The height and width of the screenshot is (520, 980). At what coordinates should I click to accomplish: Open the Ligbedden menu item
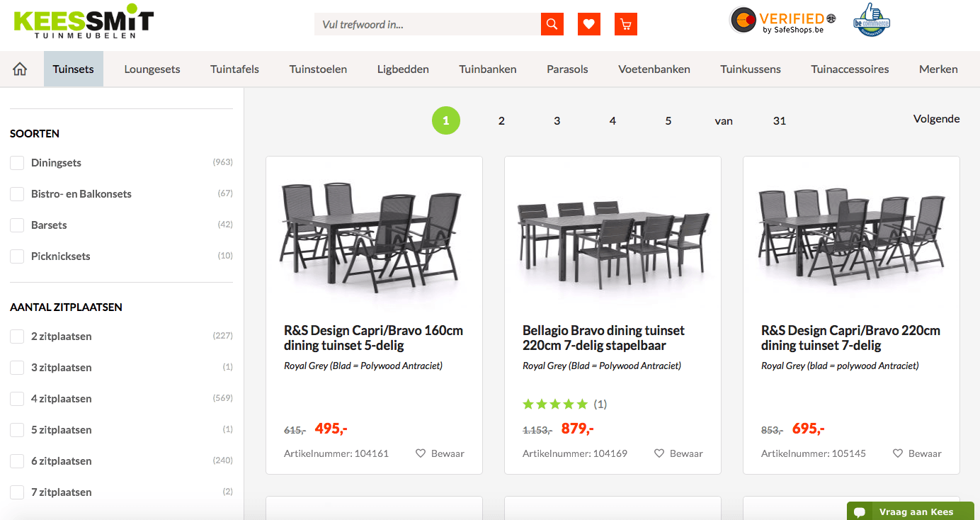pyautogui.click(x=403, y=69)
